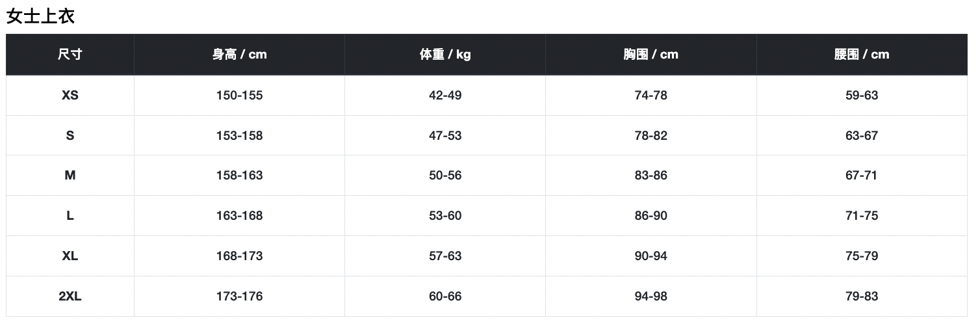Click the 尺寸 column header

(70, 55)
